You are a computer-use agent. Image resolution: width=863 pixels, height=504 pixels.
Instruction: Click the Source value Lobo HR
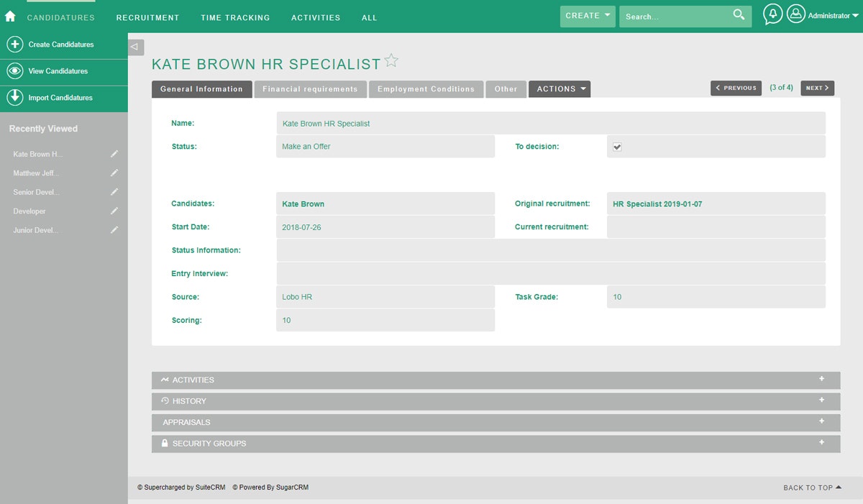[297, 297]
